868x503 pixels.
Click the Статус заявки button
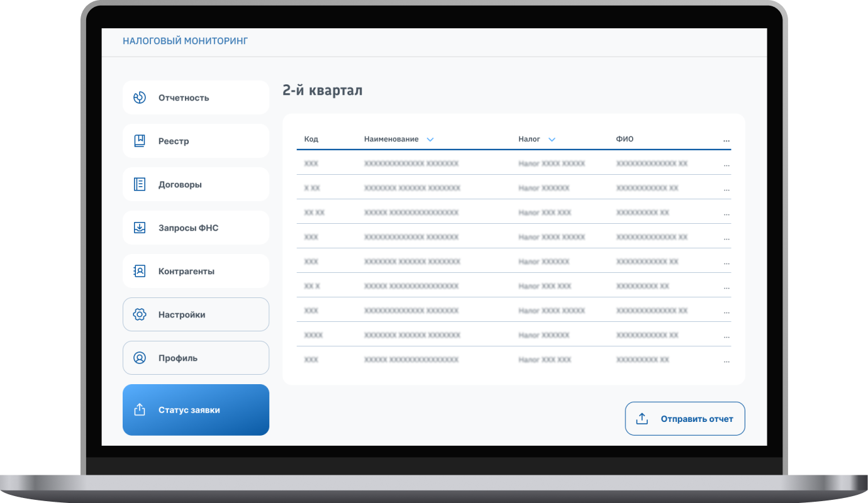pyautogui.click(x=196, y=410)
